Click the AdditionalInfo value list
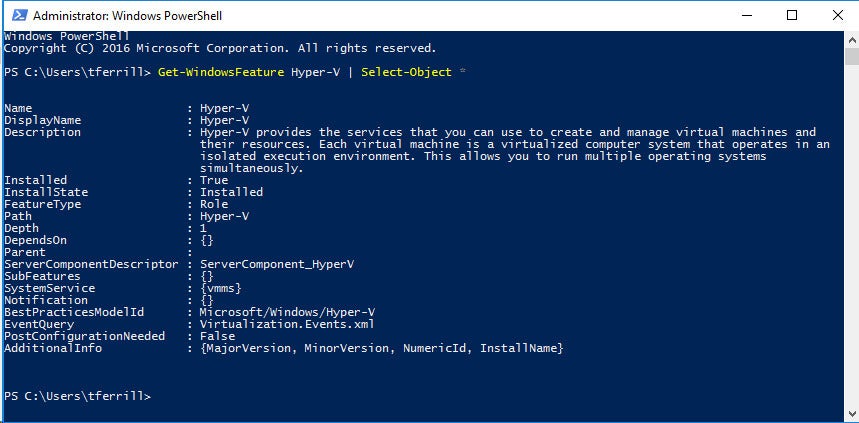The height and width of the screenshot is (423, 859). pos(382,348)
